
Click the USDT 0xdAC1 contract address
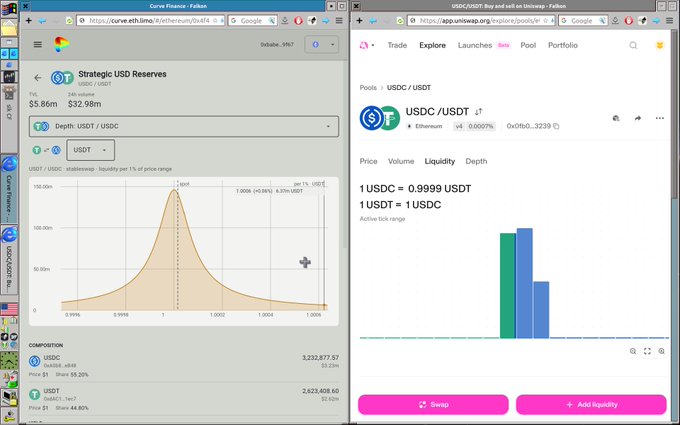point(60,399)
